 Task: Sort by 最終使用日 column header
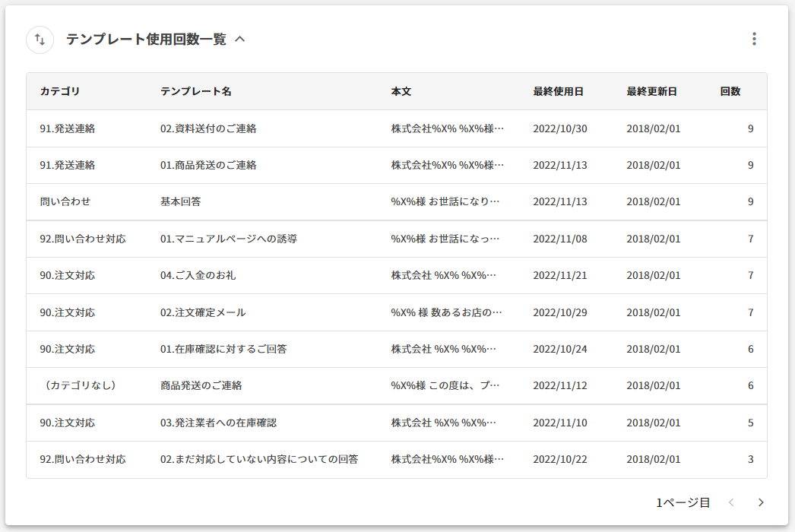[558, 91]
